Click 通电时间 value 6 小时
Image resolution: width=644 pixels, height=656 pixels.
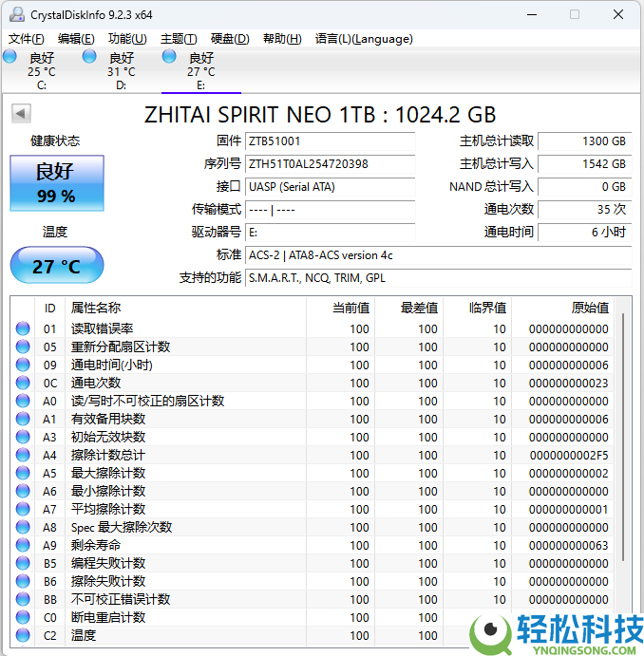pyautogui.click(x=584, y=233)
